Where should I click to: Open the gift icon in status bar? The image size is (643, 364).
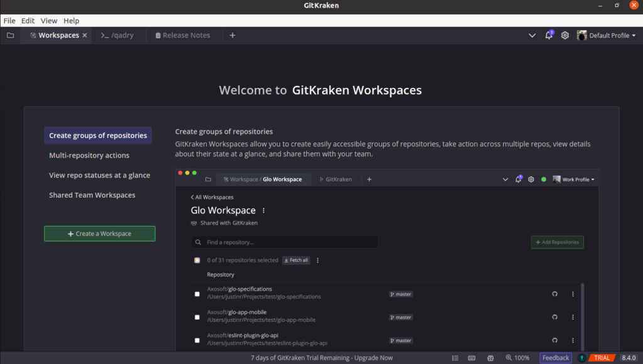490,358
